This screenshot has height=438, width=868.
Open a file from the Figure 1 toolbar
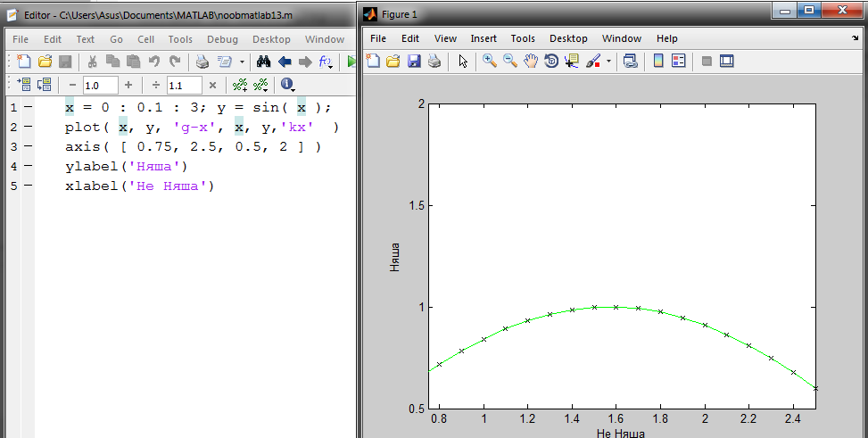(393, 61)
